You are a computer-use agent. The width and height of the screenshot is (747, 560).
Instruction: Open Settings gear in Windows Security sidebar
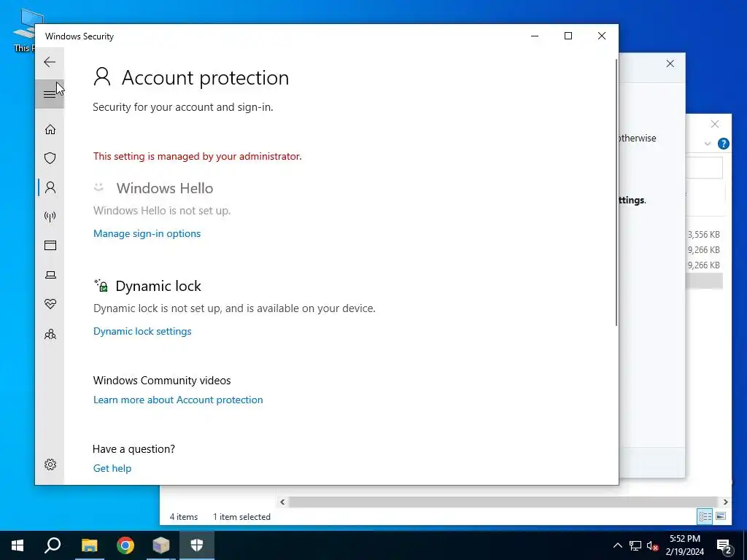(50, 464)
